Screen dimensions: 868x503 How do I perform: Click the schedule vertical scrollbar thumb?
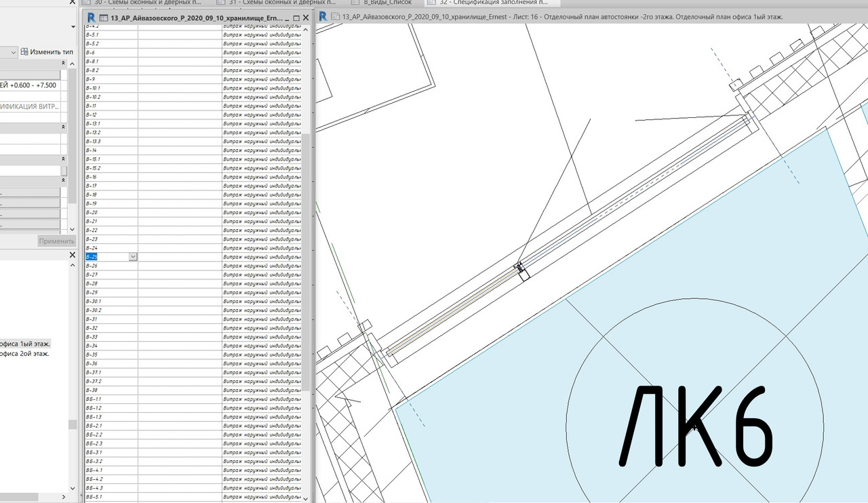click(x=307, y=262)
